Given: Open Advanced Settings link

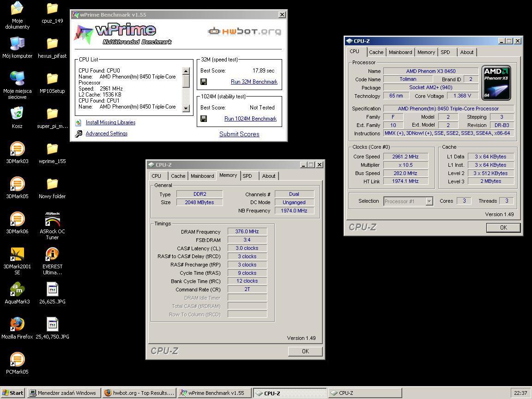Looking at the screenshot, I should coord(107,133).
